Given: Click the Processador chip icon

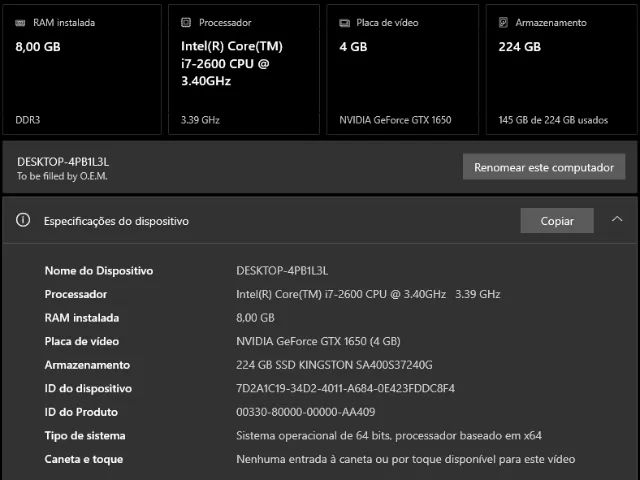Looking at the screenshot, I should point(186,22).
